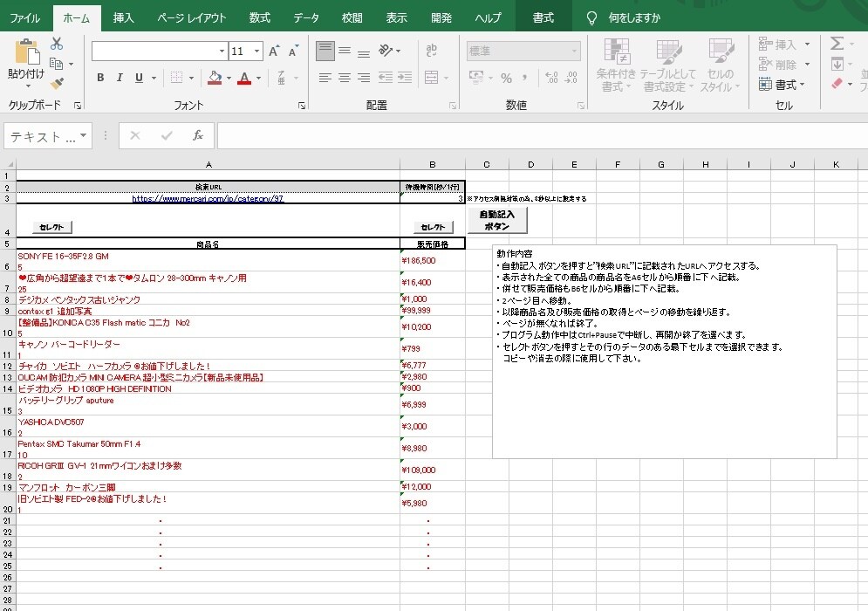Click the Select All corner of the grid
This screenshot has width=868, height=611.
(x=8, y=164)
